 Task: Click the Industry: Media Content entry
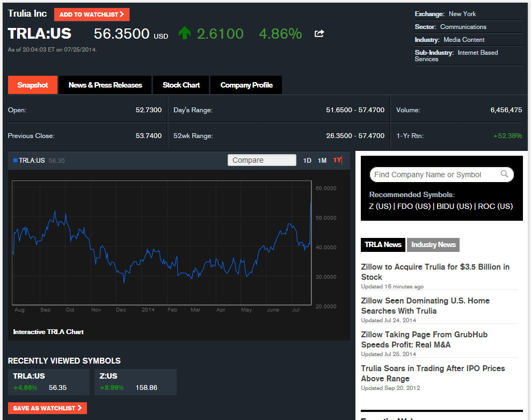click(x=449, y=40)
